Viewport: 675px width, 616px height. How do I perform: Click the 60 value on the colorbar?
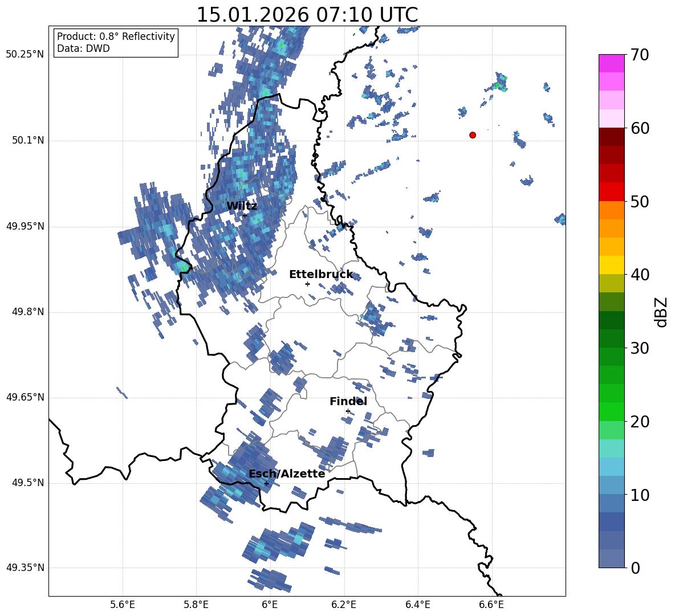[639, 128]
